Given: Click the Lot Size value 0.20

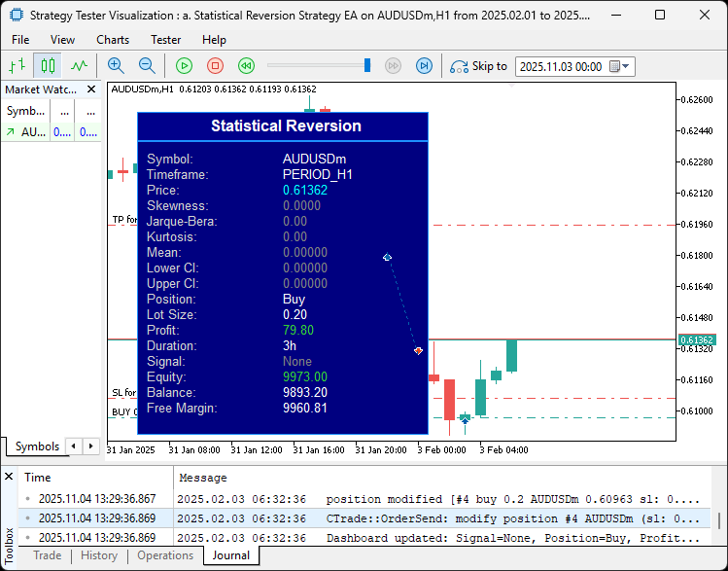Looking at the screenshot, I should [295, 314].
